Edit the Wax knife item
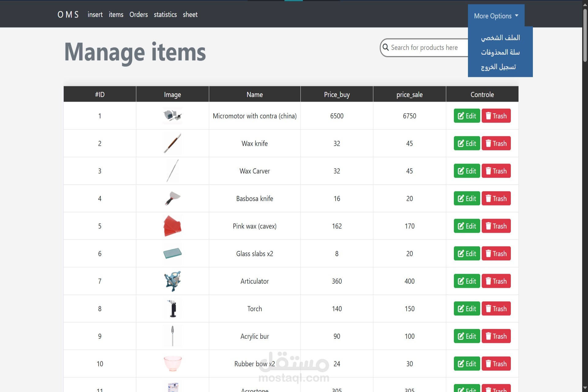588x392 pixels. pyautogui.click(x=467, y=143)
